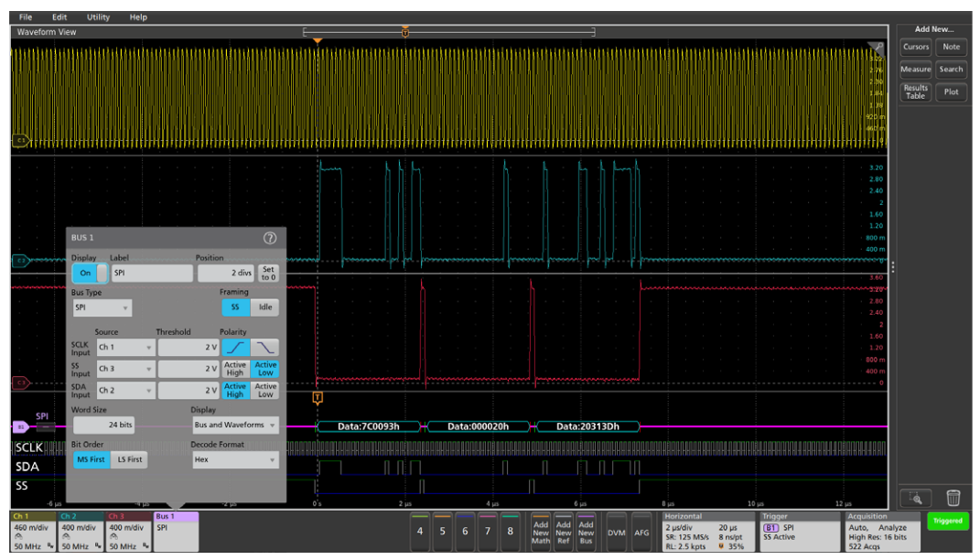The image size is (980, 560).
Task: Open the File menu
Action: coord(24,16)
